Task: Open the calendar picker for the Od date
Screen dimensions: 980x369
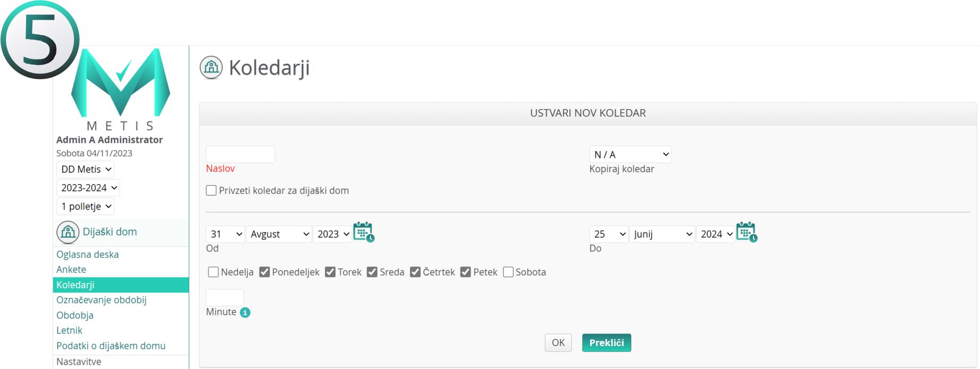Action: coord(364,232)
